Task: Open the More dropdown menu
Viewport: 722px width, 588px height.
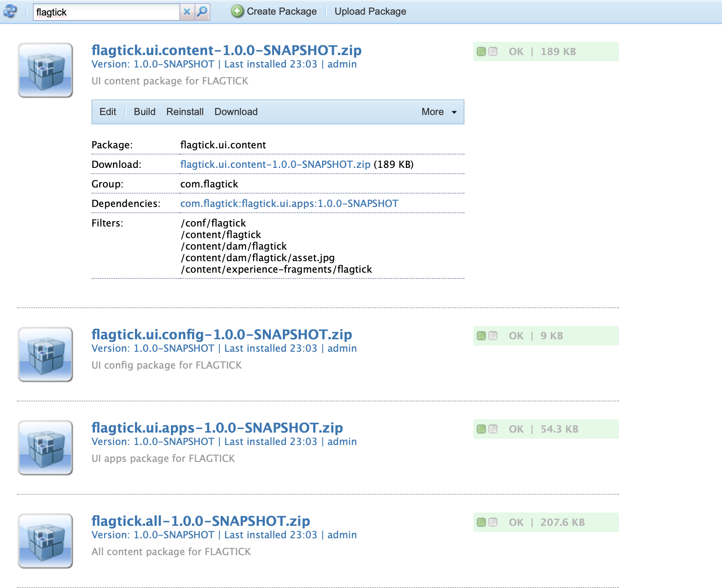Action: tap(439, 112)
